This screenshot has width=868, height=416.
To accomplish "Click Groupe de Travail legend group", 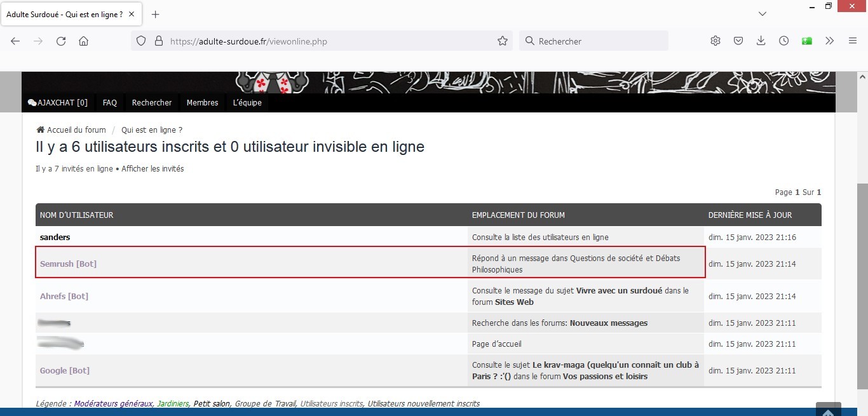I will [x=266, y=403].
